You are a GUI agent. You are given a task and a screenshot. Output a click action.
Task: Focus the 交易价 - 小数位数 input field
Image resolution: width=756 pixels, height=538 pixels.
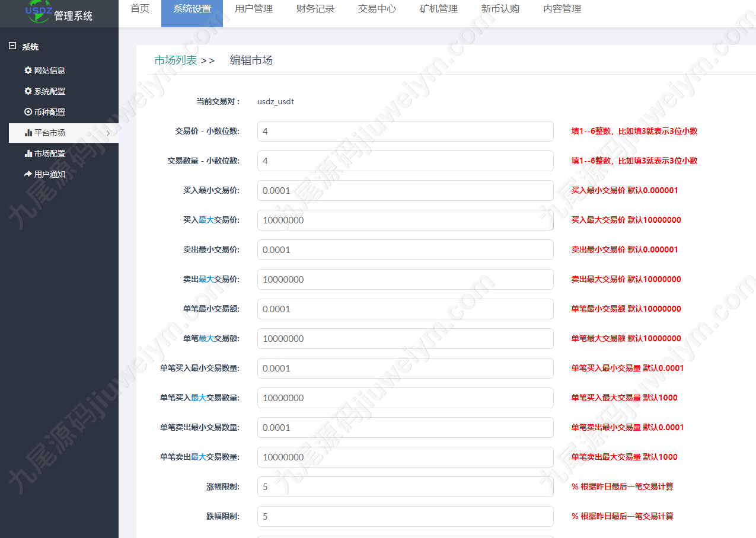[x=406, y=132]
